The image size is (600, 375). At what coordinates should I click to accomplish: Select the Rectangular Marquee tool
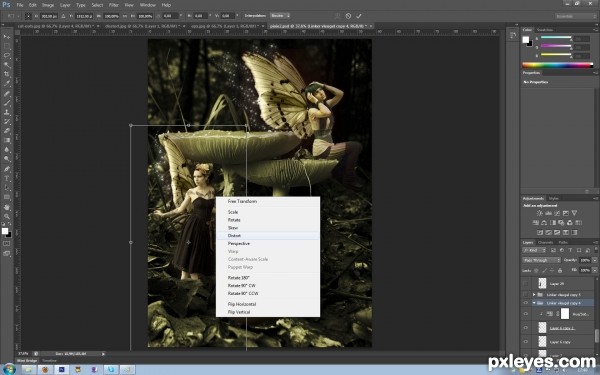click(7, 46)
